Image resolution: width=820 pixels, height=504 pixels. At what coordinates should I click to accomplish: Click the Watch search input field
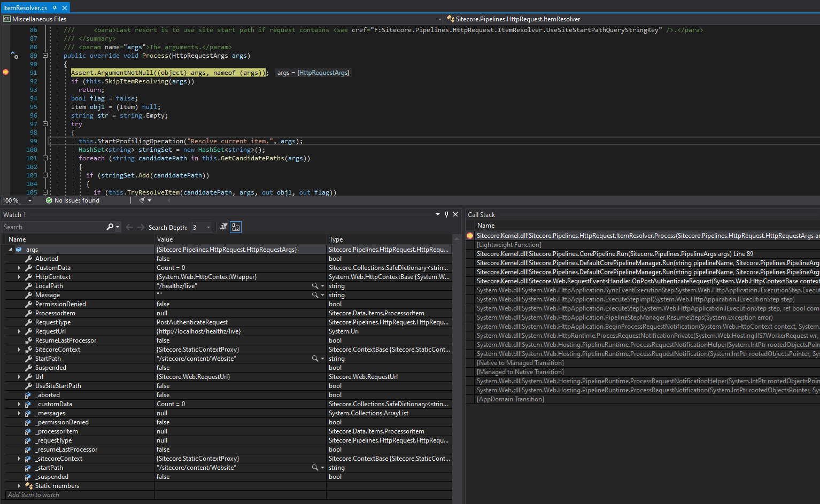(x=53, y=227)
